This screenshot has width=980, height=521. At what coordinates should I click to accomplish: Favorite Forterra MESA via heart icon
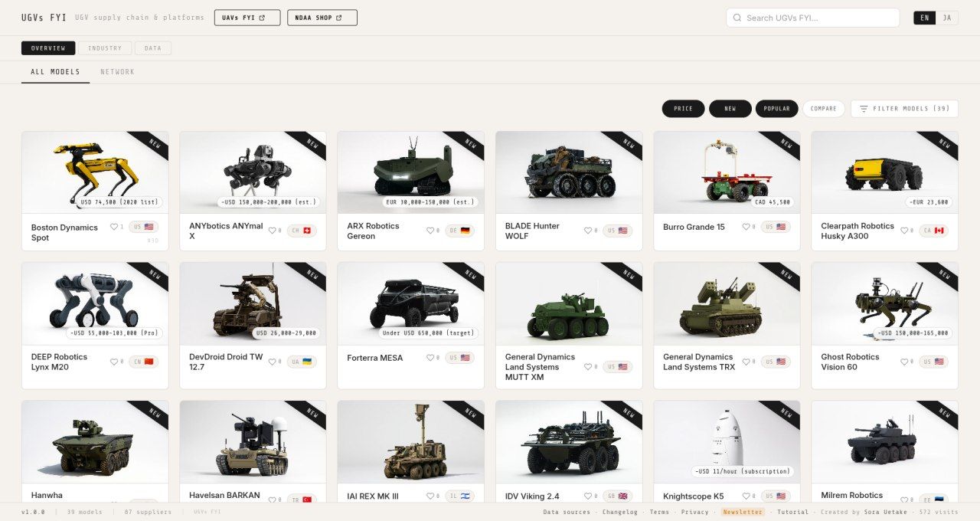pos(430,358)
